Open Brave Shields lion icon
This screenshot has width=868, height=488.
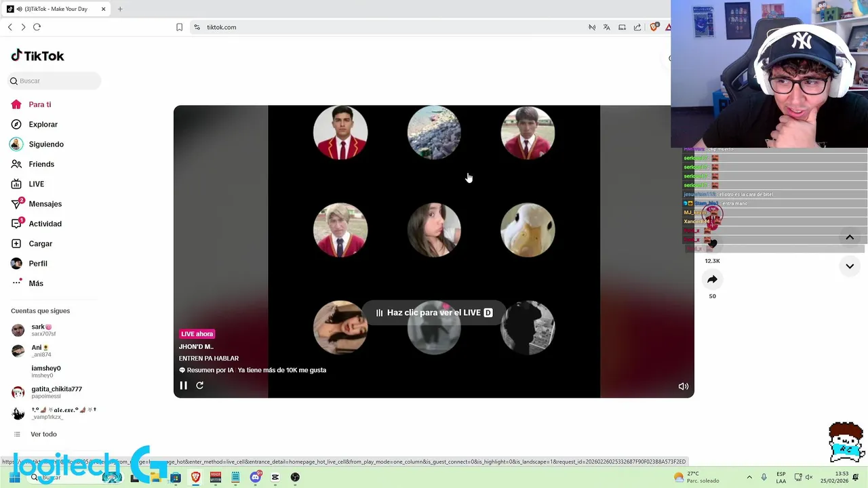click(654, 27)
